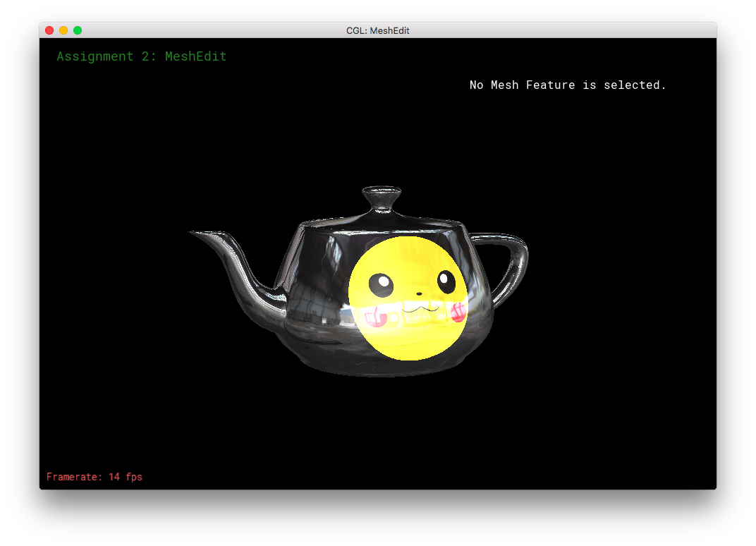Click 'No Mesh Feature is selected.' status text
Viewport: 756px width, 546px height.
568,85
